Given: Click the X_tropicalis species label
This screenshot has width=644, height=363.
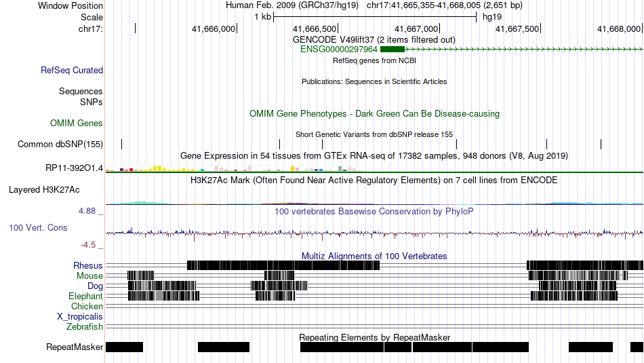Looking at the screenshot, I should (x=80, y=317).
